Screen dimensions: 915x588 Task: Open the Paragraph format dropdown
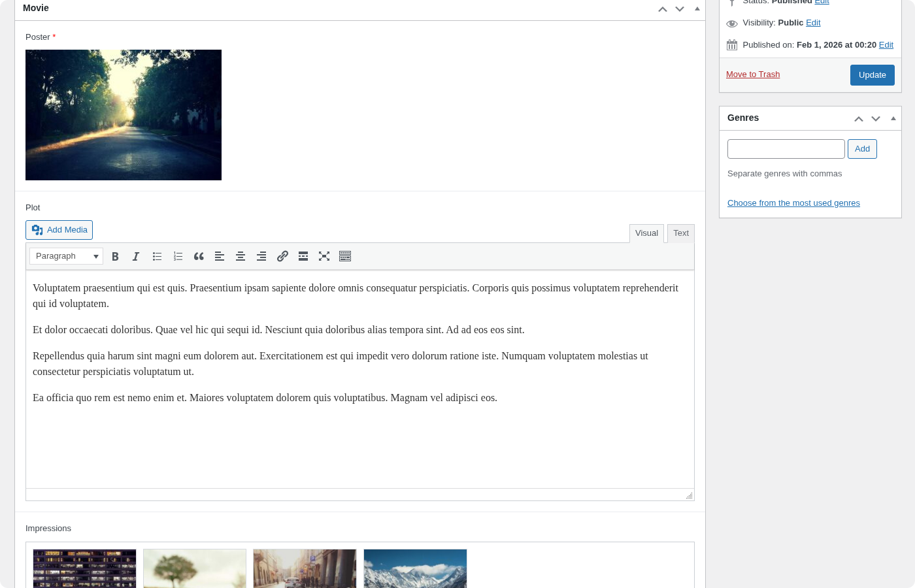(66, 256)
